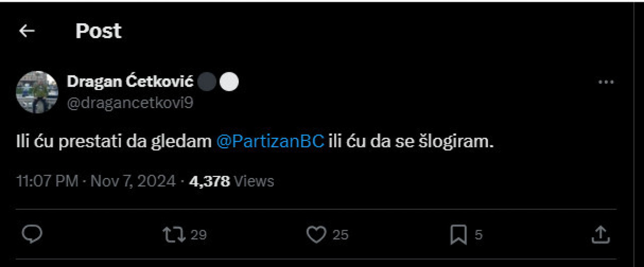644x267 pixels.
Task: View the 4,378 Views analytics
Action: click(231, 181)
